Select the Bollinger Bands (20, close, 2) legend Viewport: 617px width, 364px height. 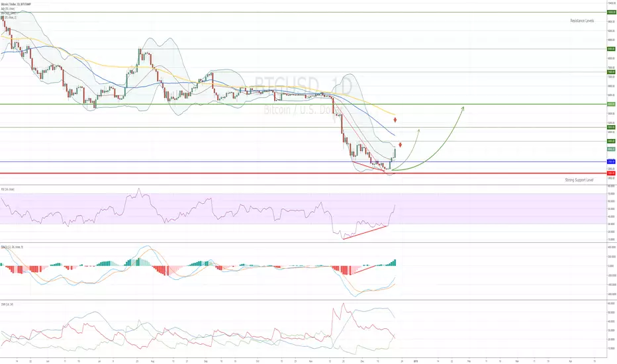(9, 17)
